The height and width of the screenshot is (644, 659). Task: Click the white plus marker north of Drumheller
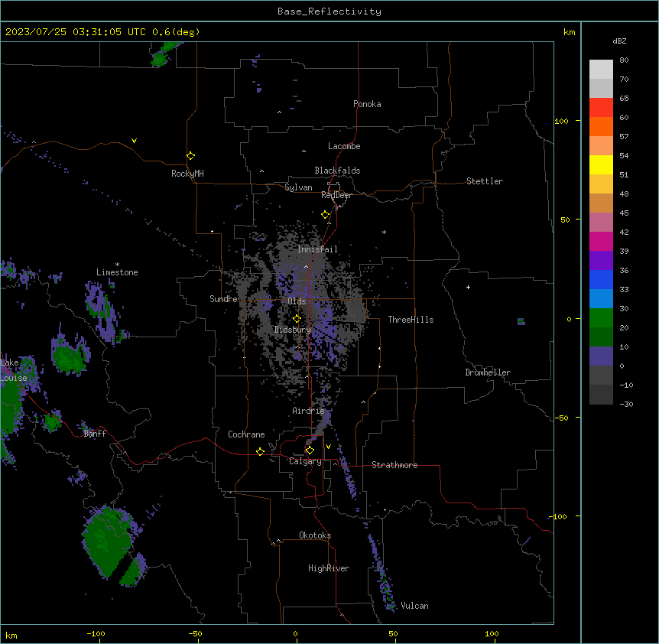coord(468,287)
